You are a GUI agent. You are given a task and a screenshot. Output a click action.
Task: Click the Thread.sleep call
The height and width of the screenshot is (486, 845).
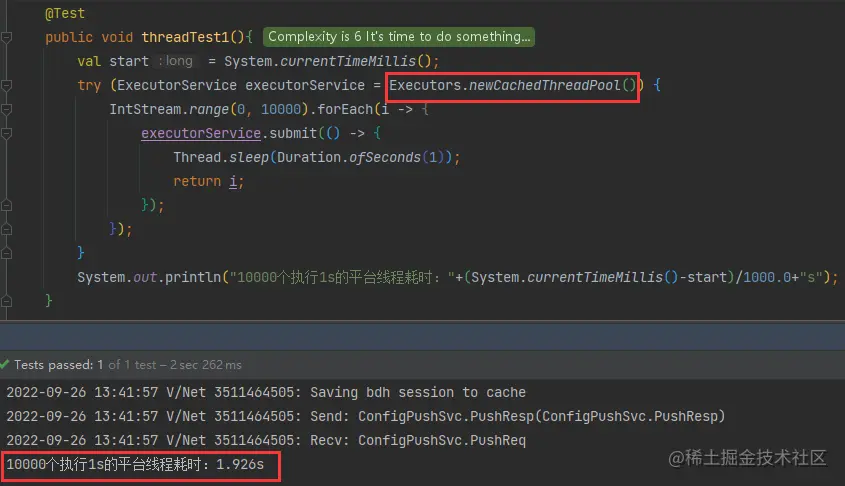(221, 157)
